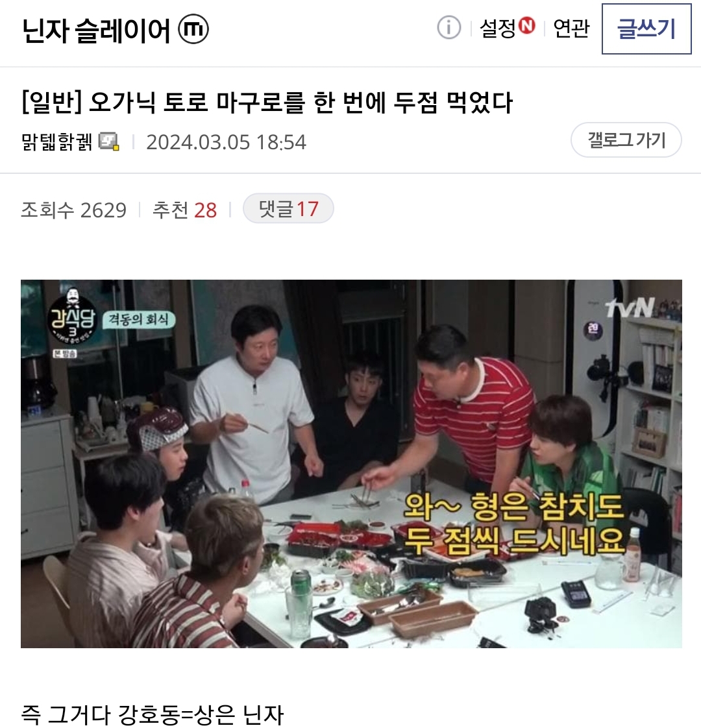Go to author's 갤로그가기 button
The height and width of the screenshot is (728, 701).
click(x=626, y=140)
